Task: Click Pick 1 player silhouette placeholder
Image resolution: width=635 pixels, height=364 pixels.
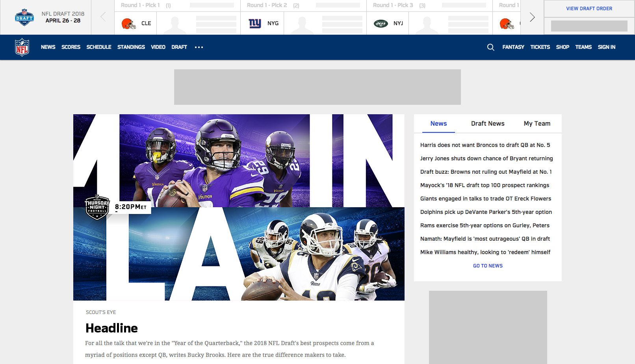Action: point(175,25)
